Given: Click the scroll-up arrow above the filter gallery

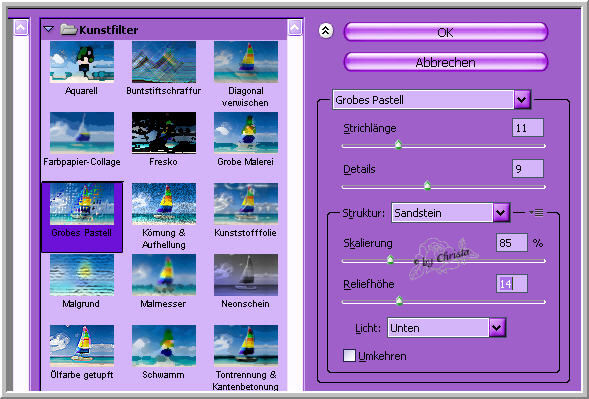Looking at the screenshot, I should coord(295,27).
